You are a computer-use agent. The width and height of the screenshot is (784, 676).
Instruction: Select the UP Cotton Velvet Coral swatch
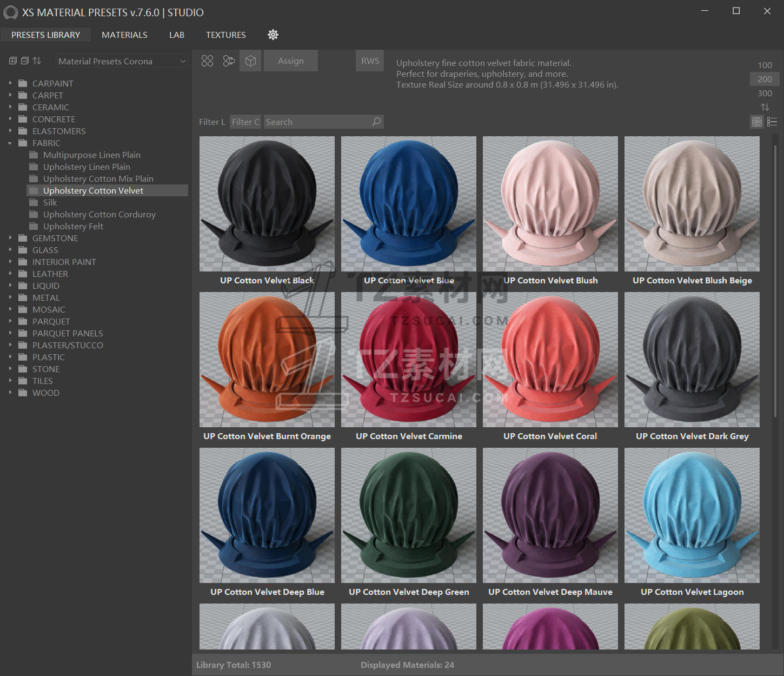550,360
